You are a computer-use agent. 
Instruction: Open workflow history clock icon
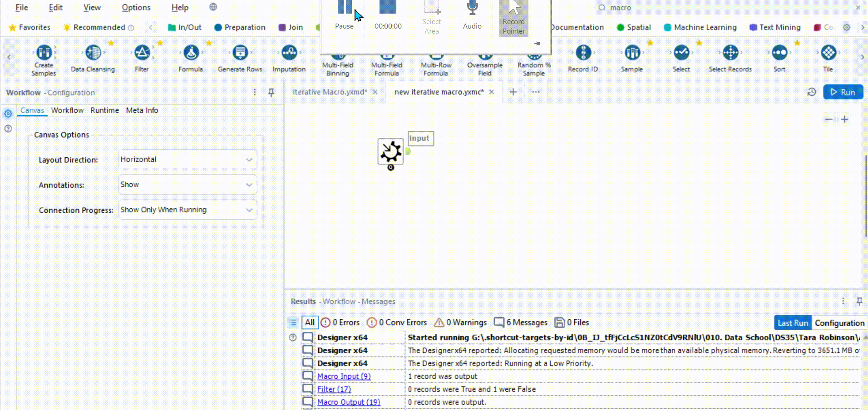pyautogui.click(x=812, y=92)
